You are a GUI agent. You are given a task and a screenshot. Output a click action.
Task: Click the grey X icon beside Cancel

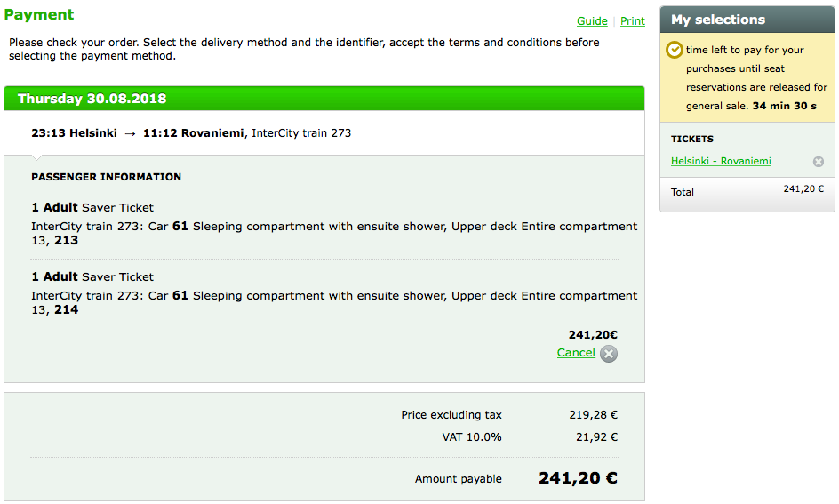coord(608,354)
